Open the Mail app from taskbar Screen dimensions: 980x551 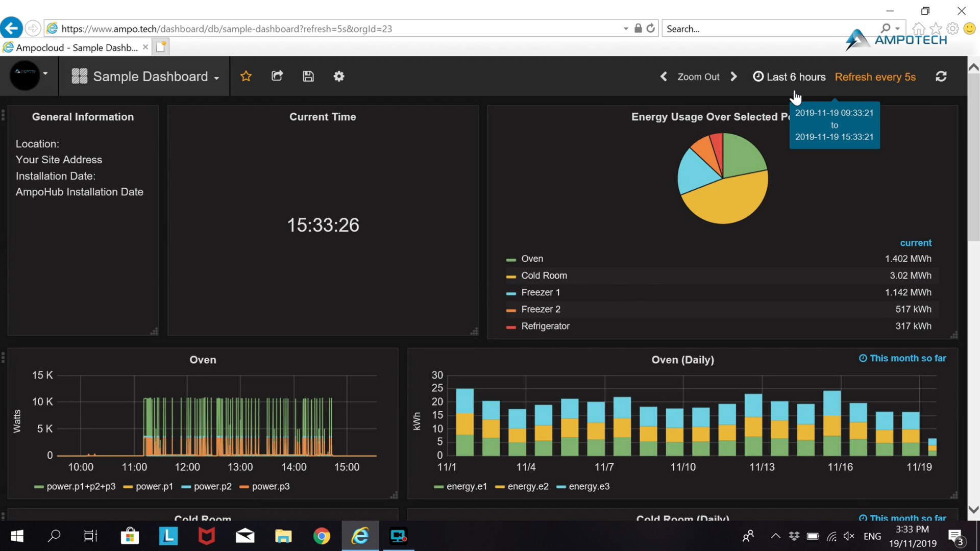245,536
